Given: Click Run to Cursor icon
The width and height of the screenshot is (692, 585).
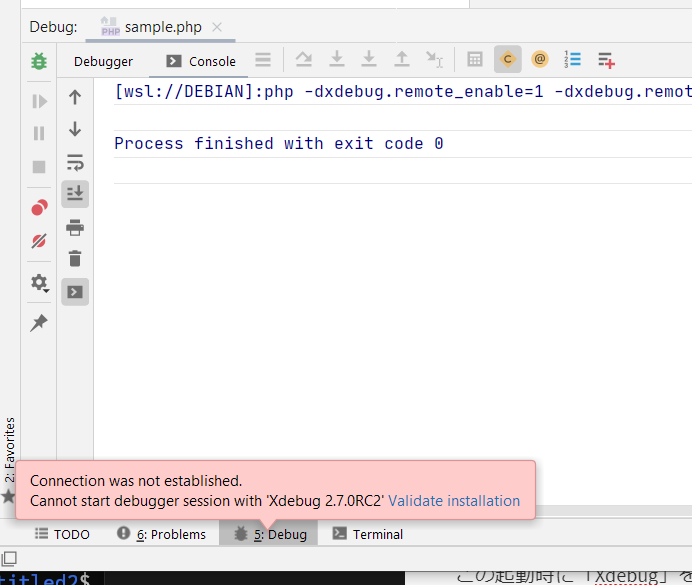Looking at the screenshot, I should 434,59.
